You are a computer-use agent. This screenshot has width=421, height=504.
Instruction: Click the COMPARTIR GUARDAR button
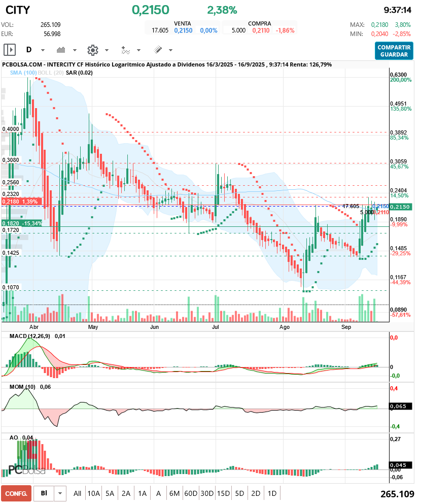394,50
